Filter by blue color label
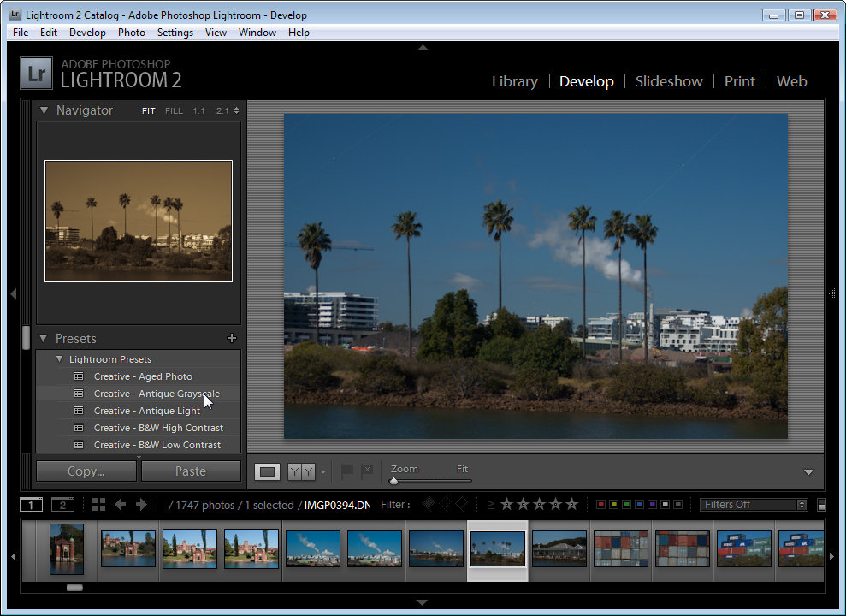Image resolution: width=846 pixels, height=616 pixels. pyautogui.click(x=639, y=504)
